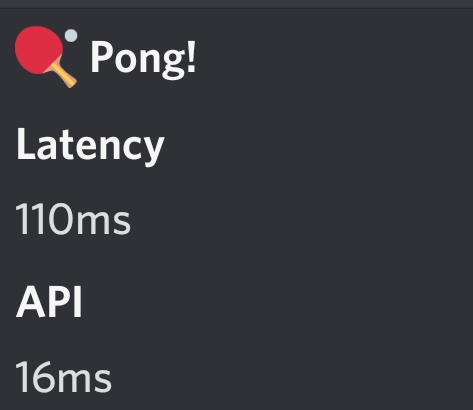Image resolution: width=473 pixels, height=410 pixels.
Task: Click the lighter strip above the embed
Action: [x=236, y=4]
